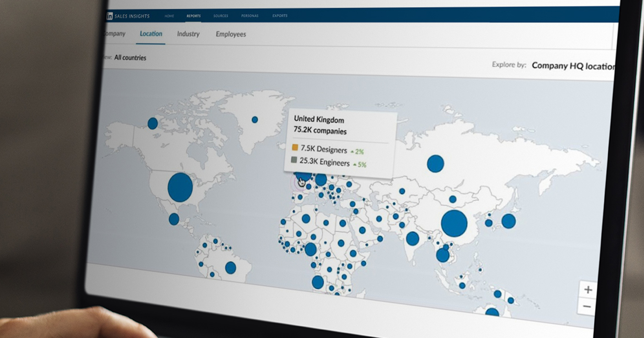Image resolution: width=644 pixels, height=338 pixels.
Task: Click the large China map bubble
Action: pyautogui.click(x=454, y=224)
